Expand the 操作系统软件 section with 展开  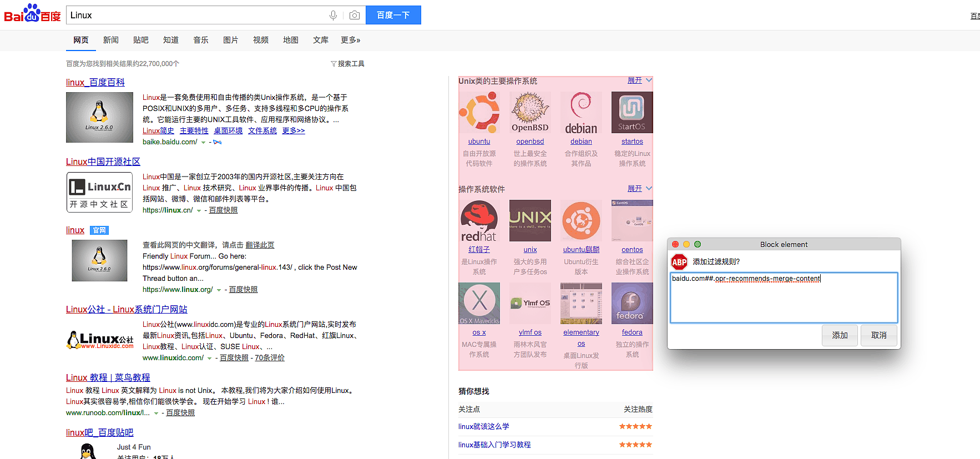[639, 189]
